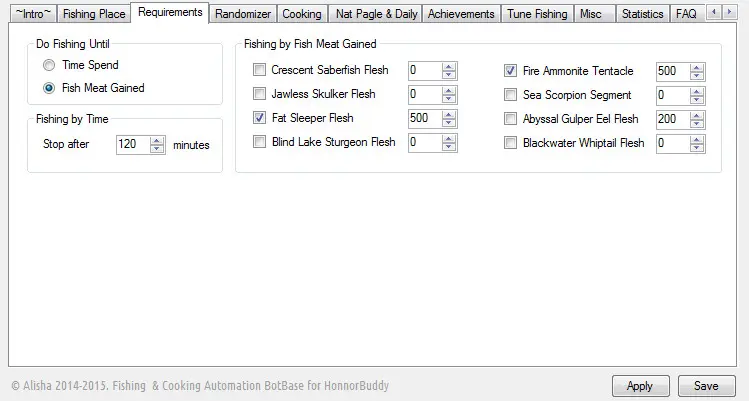Uncheck the Fat Sleeper Flesh checkbox
Viewport: 749px width, 401px height.
click(259, 118)
